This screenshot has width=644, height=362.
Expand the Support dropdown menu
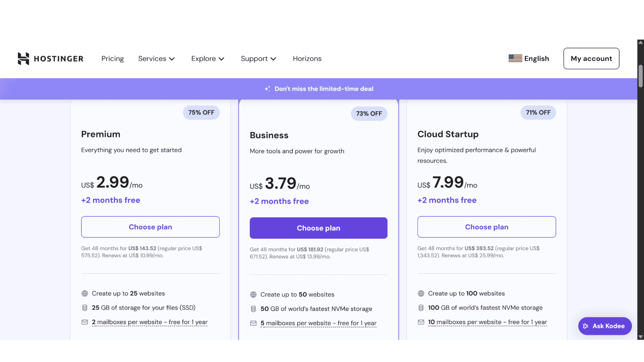coord(258,59)
